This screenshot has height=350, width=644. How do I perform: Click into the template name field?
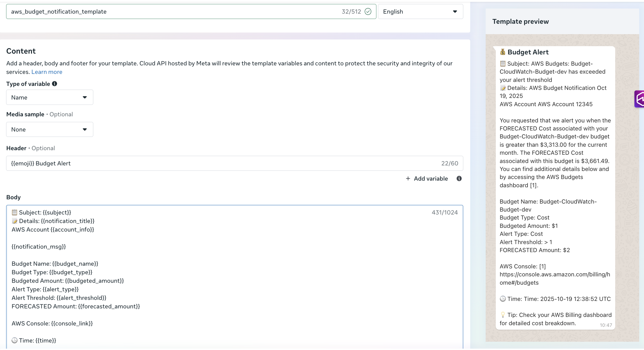pos(171,11)
